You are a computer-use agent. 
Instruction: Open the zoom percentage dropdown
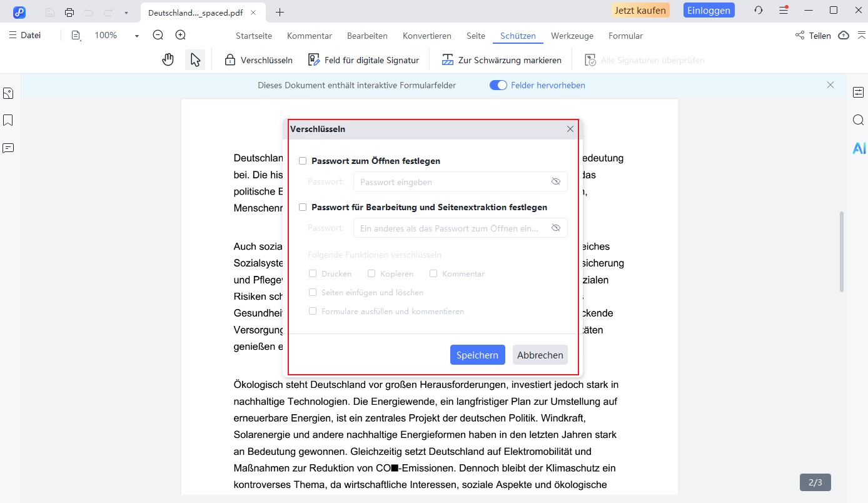pos(136,36)
